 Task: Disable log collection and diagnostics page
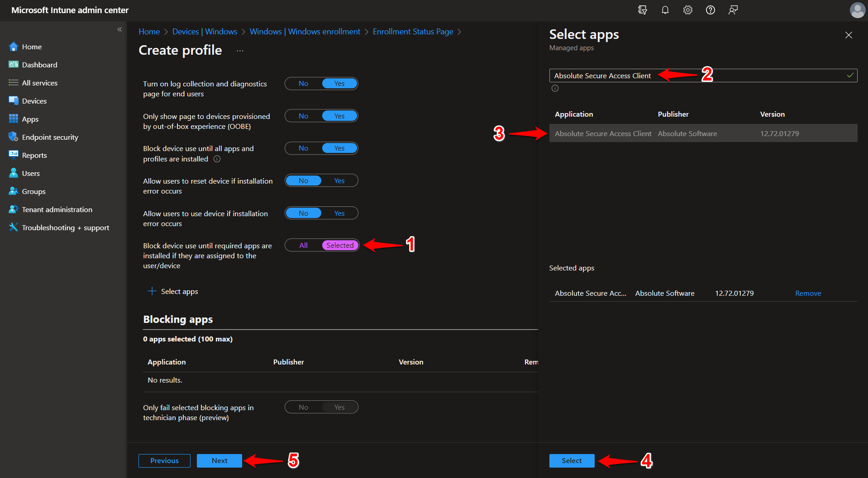click(303, 83)
